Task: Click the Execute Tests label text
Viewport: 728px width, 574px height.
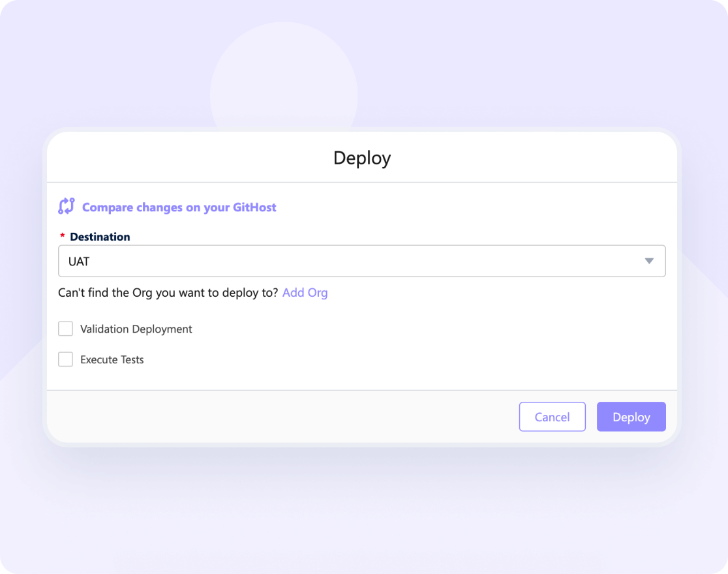Action: [111, 359]
